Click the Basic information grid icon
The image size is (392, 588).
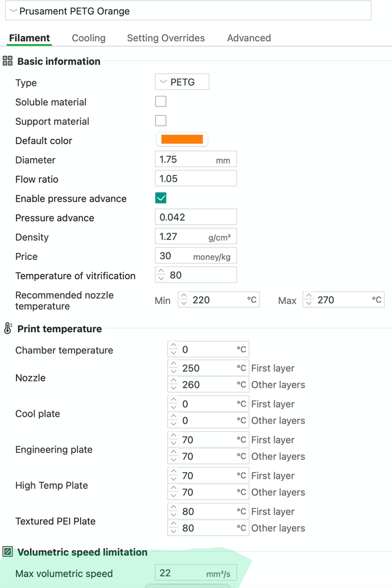8,61
